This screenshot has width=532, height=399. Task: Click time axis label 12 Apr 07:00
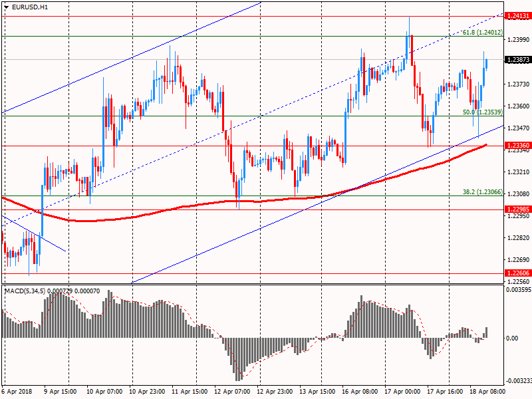pos(232,392)
